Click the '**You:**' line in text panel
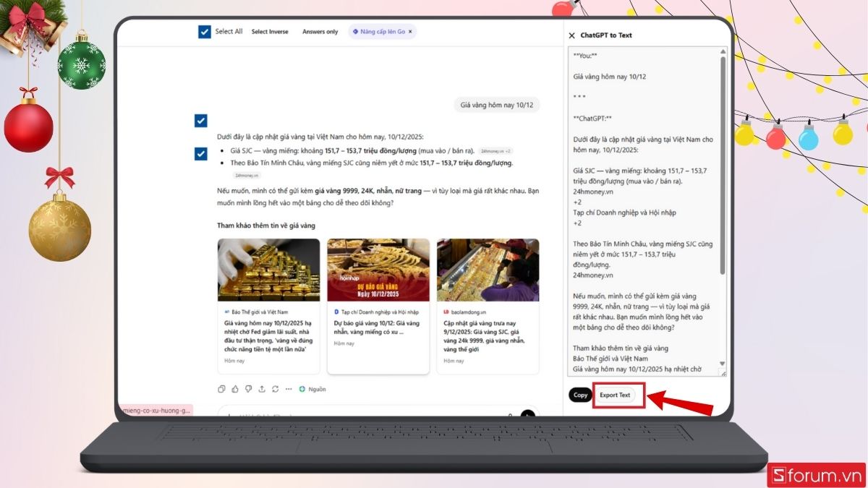Image resolution: width=868 pixels, height=488 pixels. [x=585, y=56]
